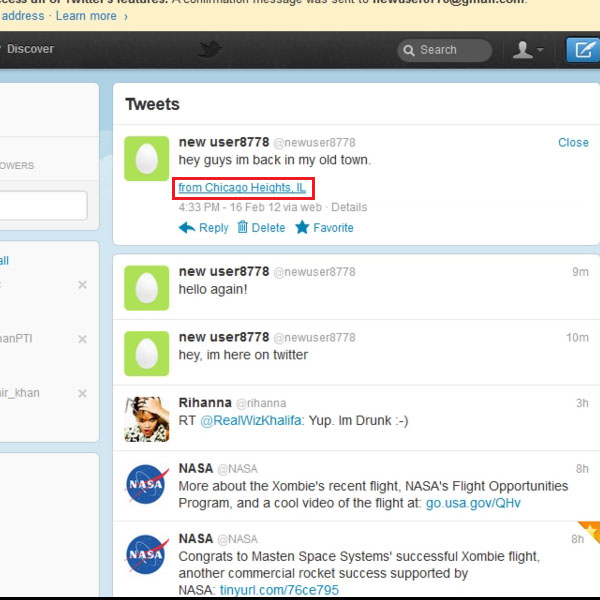The image size is (600, 600).
Task: Click egg avatar of hello again tweet
Action: pyautogui.click(x=147, y=288)
